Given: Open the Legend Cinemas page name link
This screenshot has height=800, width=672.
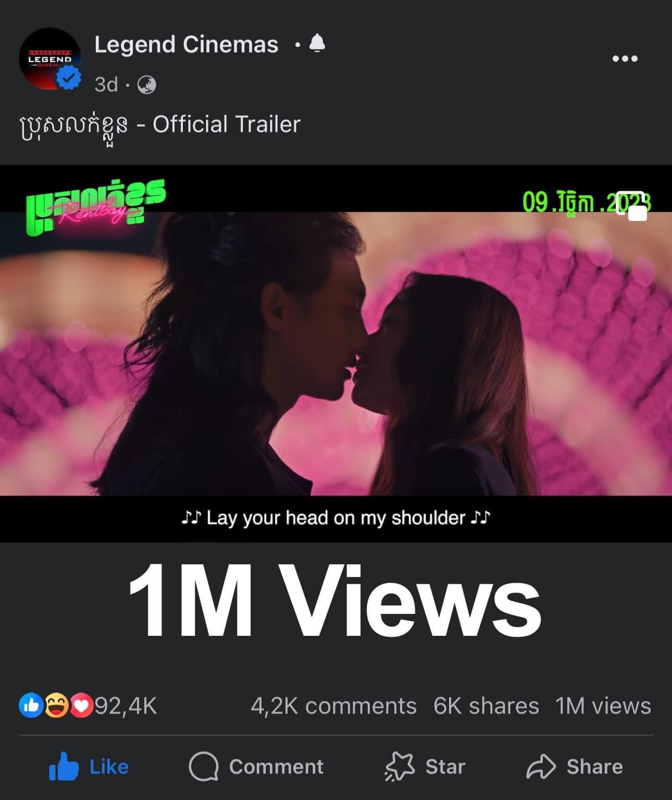Looking at the screenshot, I should 186,44.
